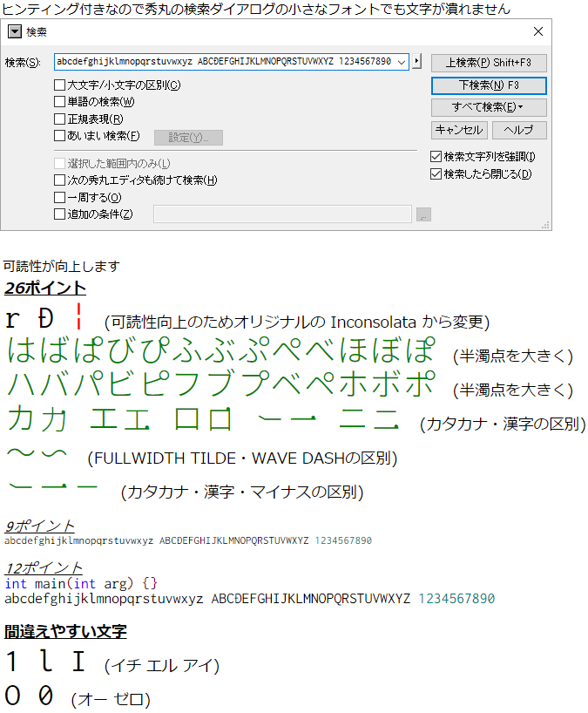Enable 一周する checkbox

coord(60,197)
